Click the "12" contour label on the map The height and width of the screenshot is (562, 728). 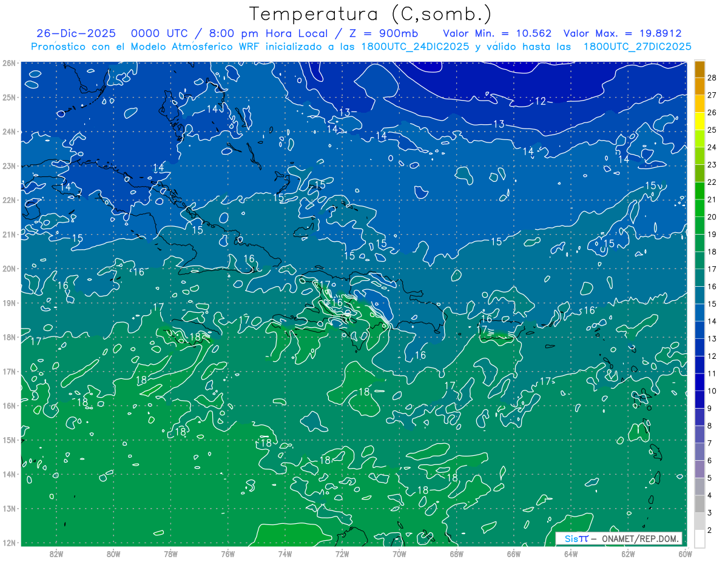(540, 101)
